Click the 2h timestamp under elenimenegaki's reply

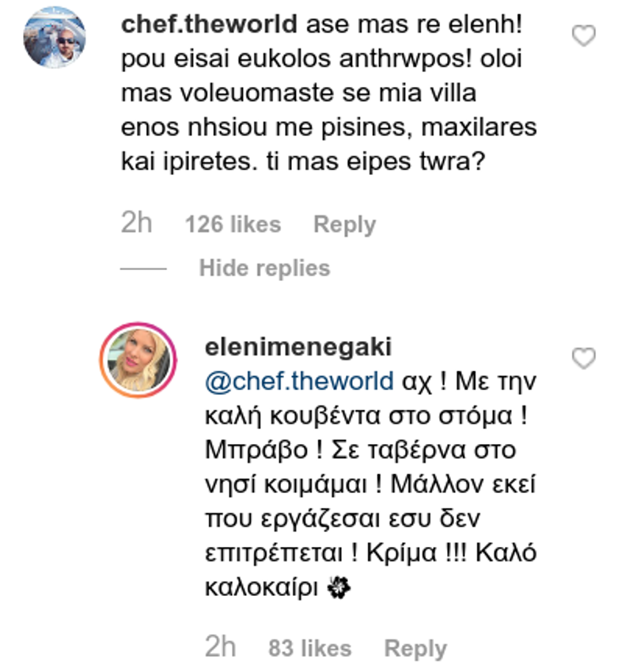coord(220,648)
